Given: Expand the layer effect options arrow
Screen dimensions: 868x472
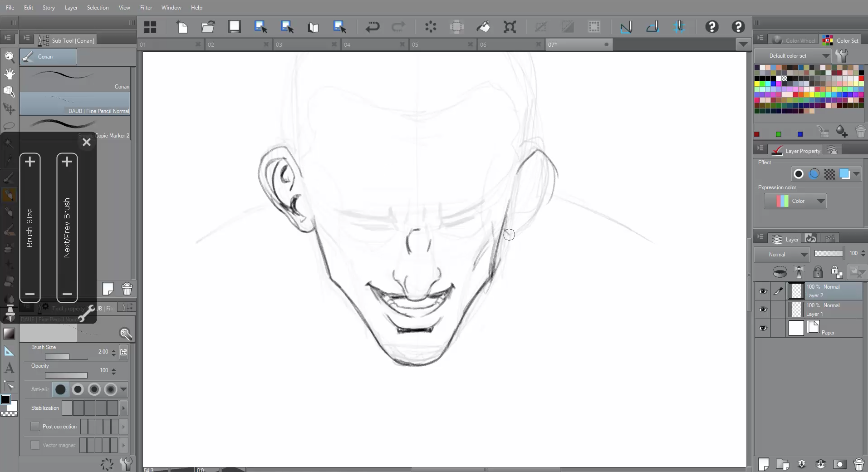Looking at the screenshot, I should (856, 174).
